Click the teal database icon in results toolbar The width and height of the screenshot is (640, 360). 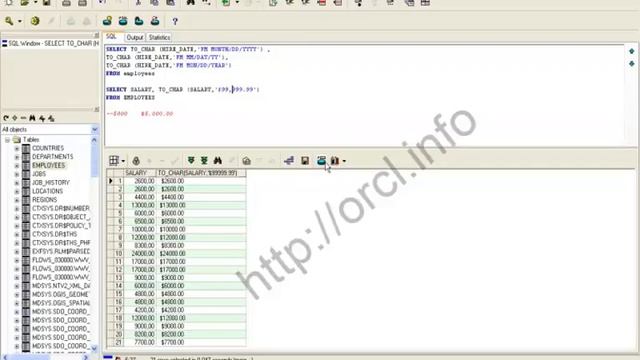321,160
